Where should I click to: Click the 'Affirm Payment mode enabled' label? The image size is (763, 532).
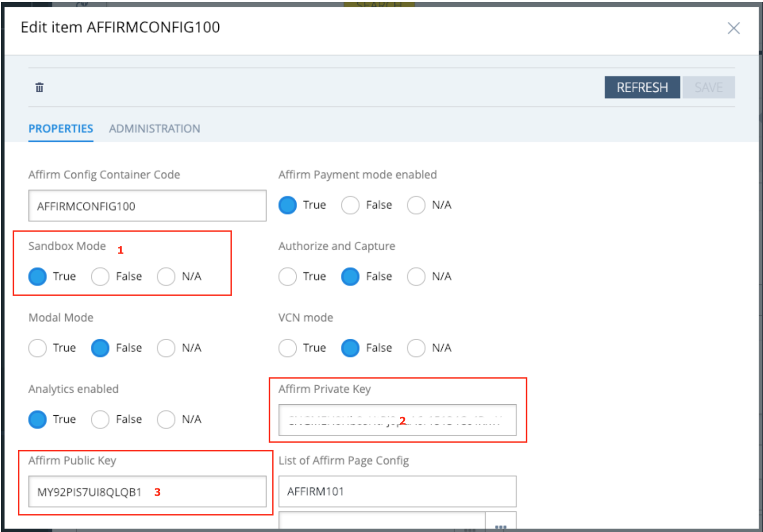click(358, 175)
